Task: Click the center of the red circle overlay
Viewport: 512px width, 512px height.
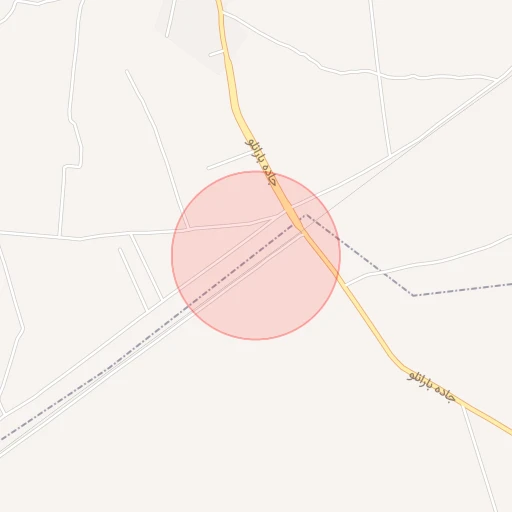Action: coord(256,256)
